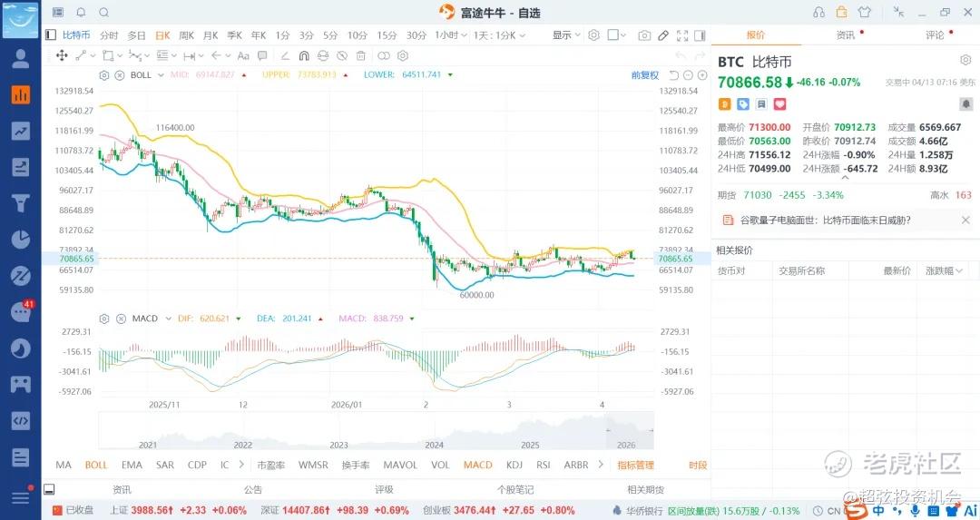
Task: Switch to the 资讯 tab in right panel
Action: tap(845, 35)
